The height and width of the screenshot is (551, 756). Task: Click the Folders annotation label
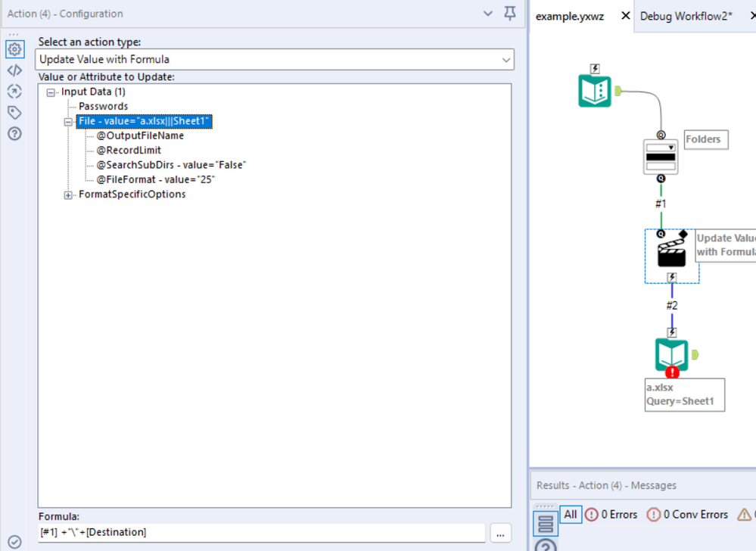(706, 139)
